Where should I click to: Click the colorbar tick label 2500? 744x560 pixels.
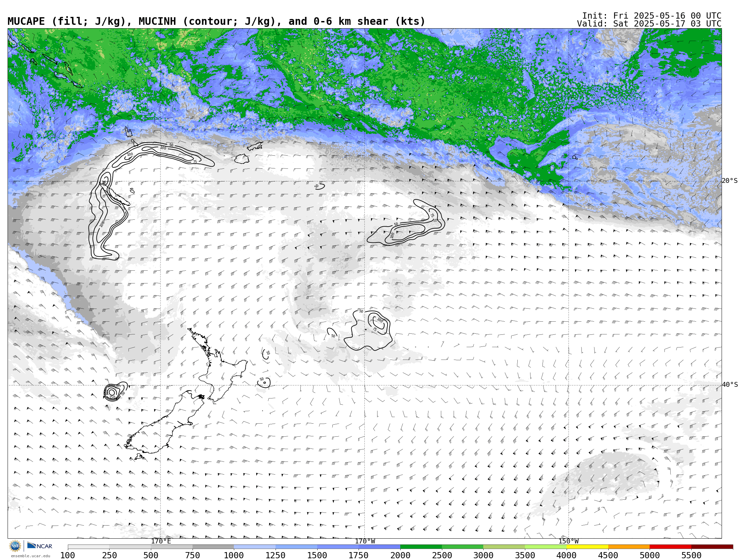(442, 556)
